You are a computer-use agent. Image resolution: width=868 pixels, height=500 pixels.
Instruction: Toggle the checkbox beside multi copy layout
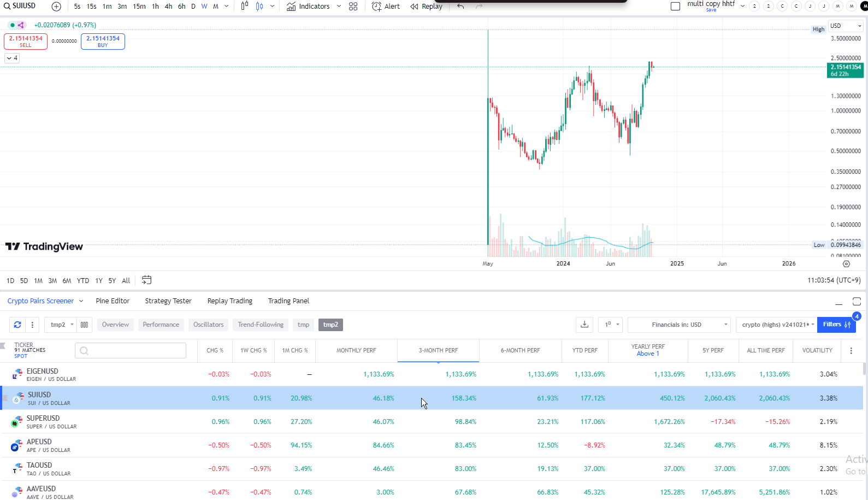[x=675, y=7]
